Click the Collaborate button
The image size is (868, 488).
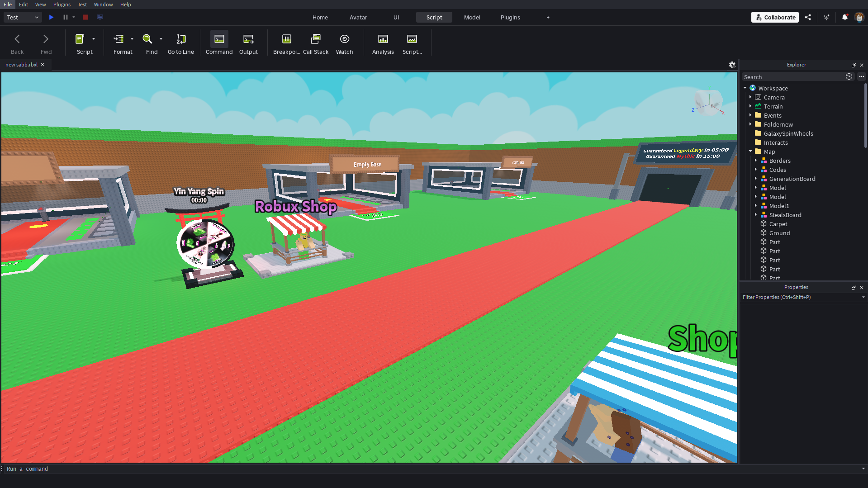[774, 17]
